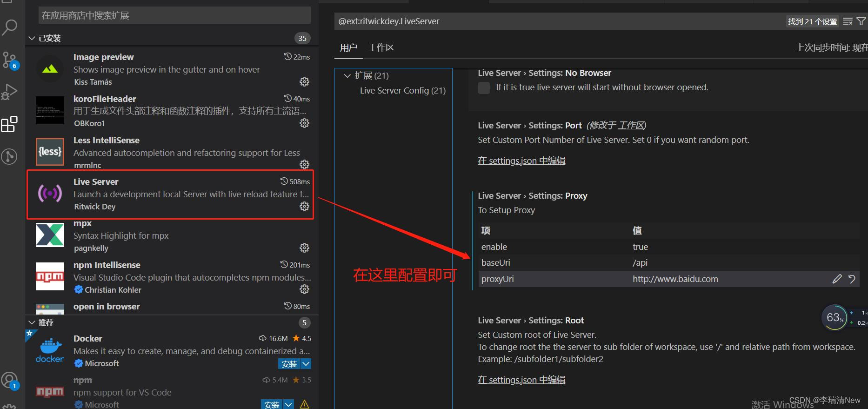The height and width of the screenshot is (409, 868).
Task: Click the mpx Syntax Highlight description
Action: tap(121, 236)
